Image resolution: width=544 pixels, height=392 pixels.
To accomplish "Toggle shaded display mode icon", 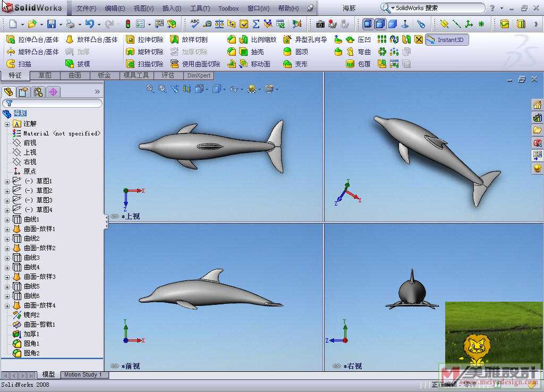I will coord(393,24).
